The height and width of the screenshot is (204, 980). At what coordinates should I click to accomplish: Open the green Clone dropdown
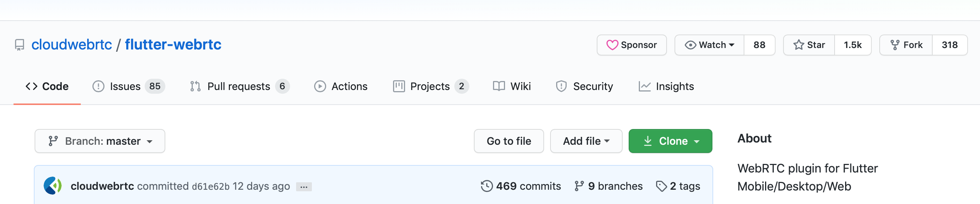(x=670, y=141)
